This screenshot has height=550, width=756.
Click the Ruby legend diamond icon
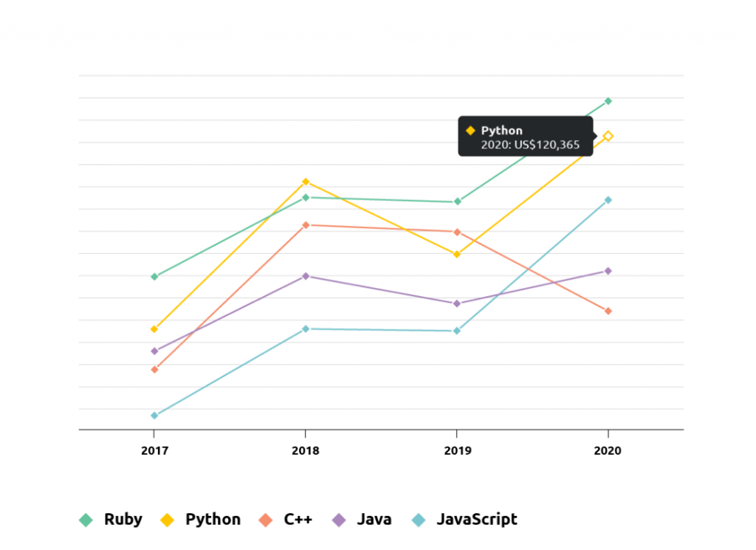86,520
